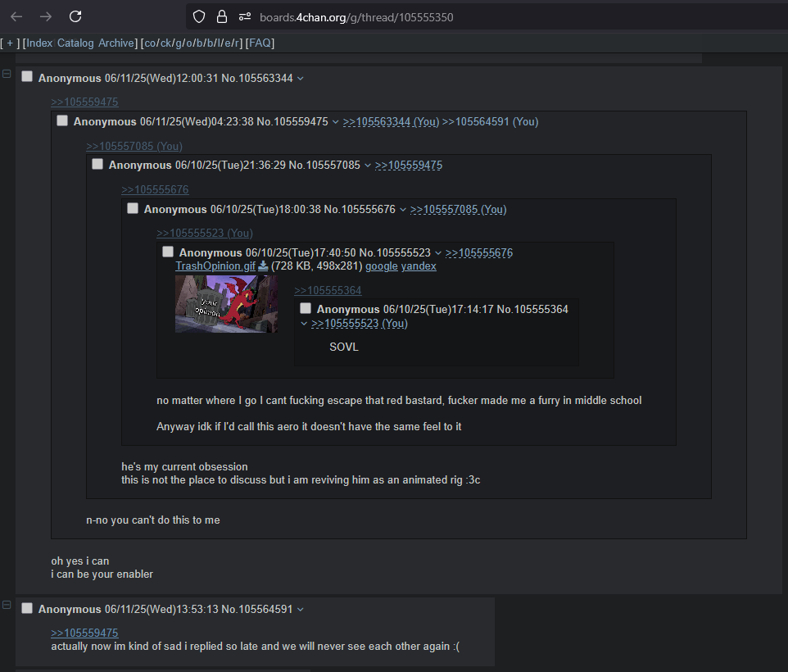
Task: Tick checkbox of post No.105555523
Action: coord(168,252)
